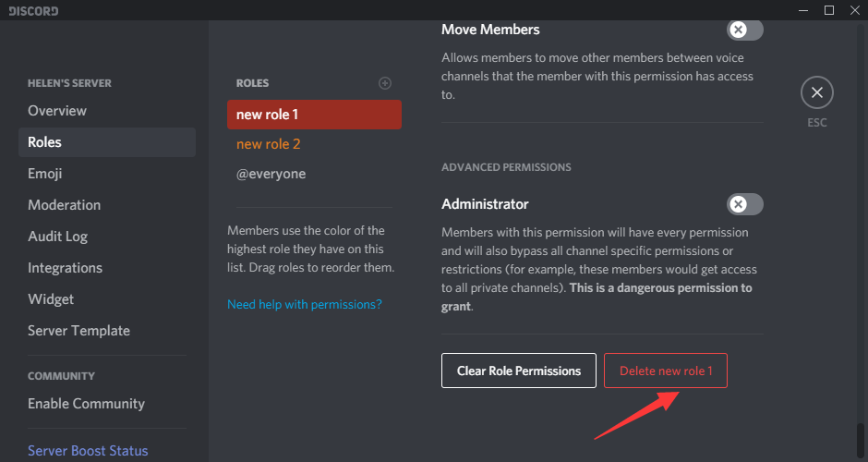Open the Emoji settings page

pos(45,174)
